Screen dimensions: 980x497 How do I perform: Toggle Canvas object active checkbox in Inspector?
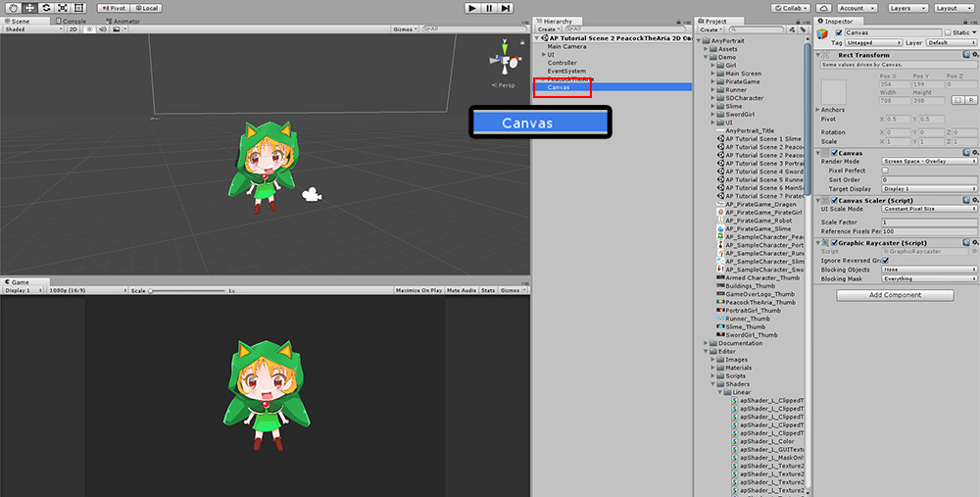(839, 32)
